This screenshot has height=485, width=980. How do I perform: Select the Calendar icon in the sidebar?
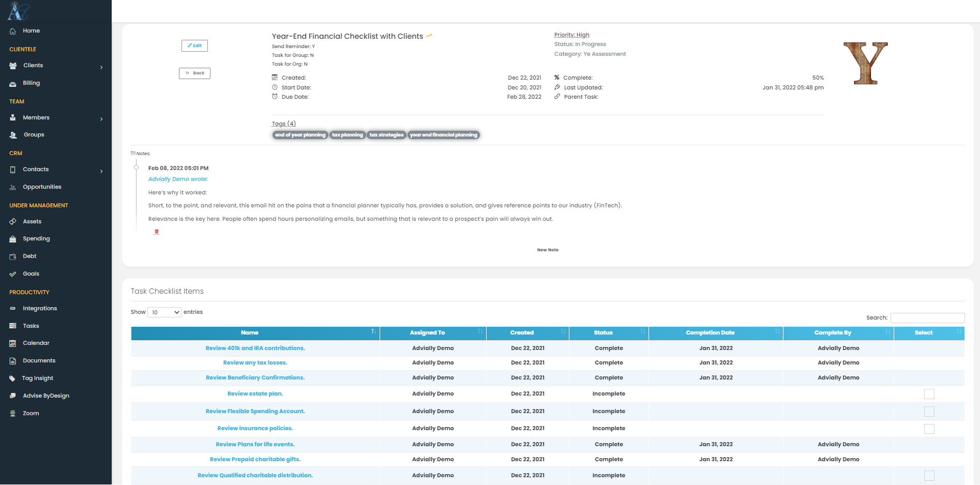click(x=12, y=343)
